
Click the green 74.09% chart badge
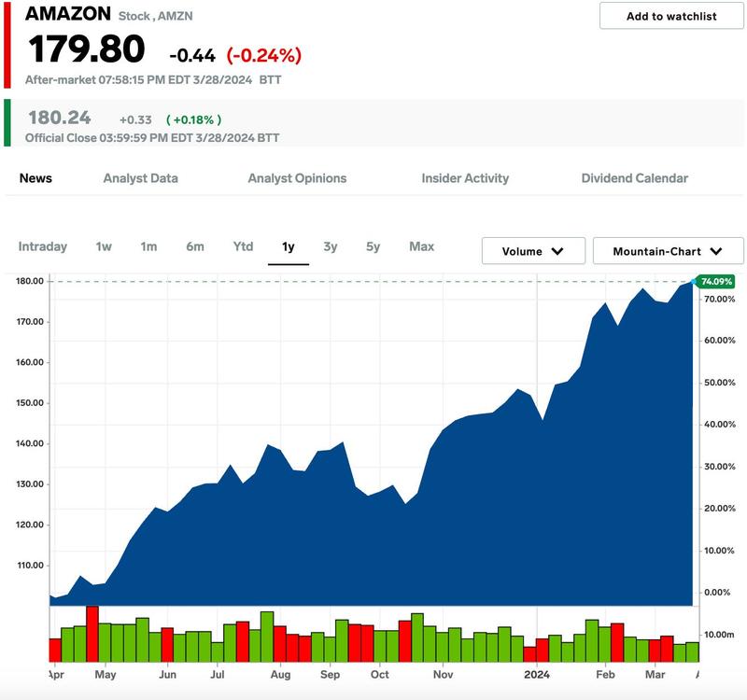(x=716, y=282)
